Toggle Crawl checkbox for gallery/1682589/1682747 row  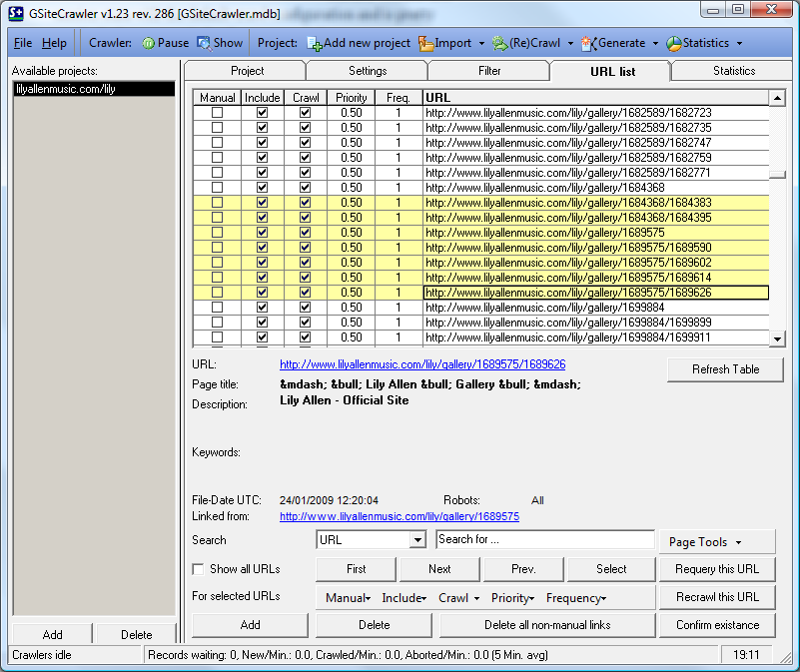tap(305, 143)
